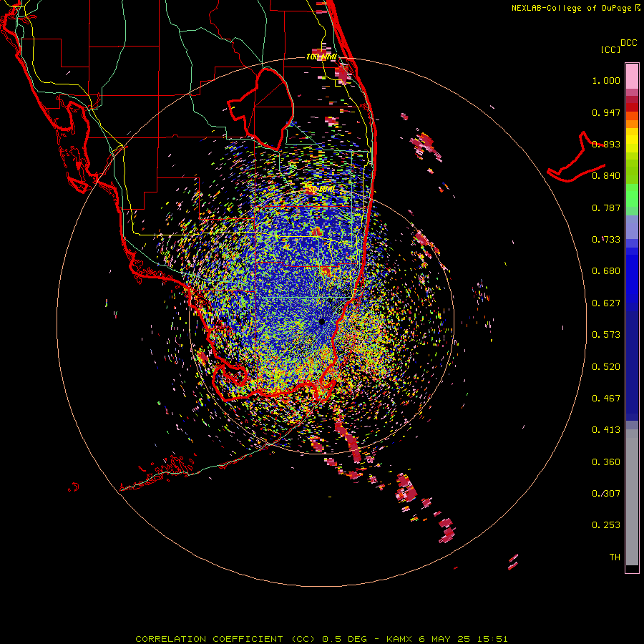Select the 0.680 scale value
Viewport: 644px width, 644px height.
click(x=606, y=271)
